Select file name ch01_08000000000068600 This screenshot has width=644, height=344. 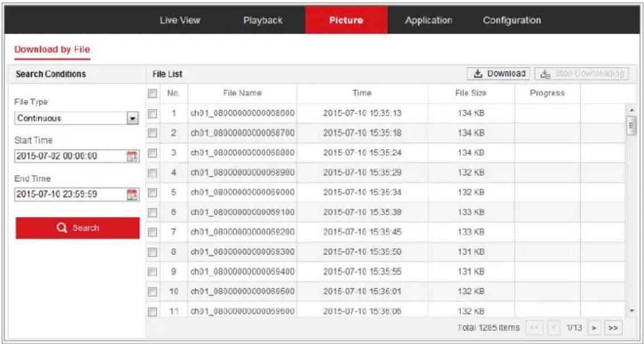point(242,113)
